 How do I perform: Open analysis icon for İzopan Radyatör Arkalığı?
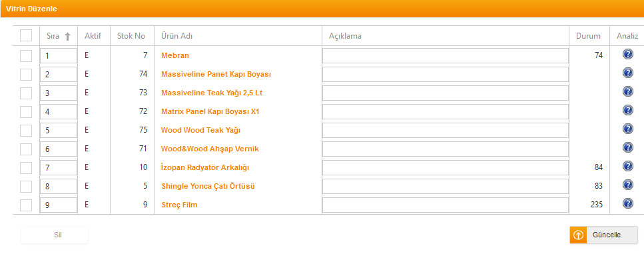(x=627, y=166)
